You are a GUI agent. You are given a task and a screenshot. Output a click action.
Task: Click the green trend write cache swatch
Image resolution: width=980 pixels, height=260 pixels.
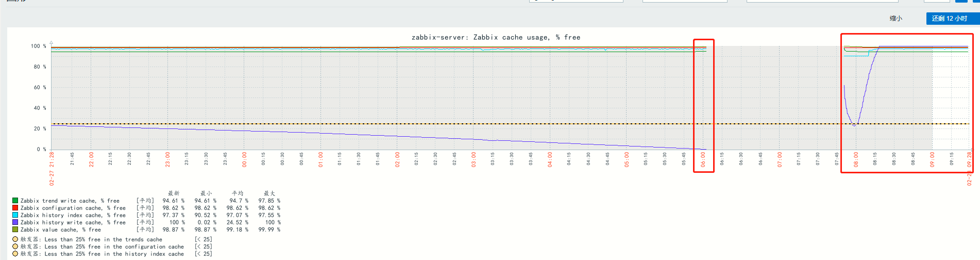click(x=15, y=201)
